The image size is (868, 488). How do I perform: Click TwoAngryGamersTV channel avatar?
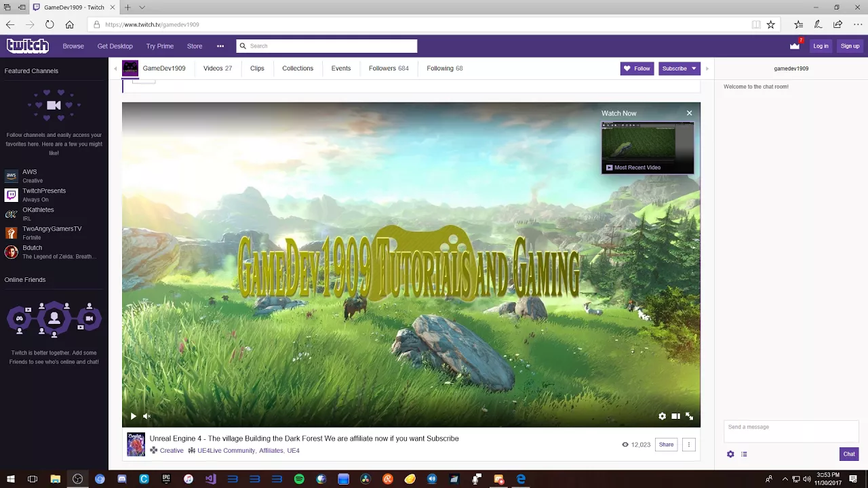(x=11, y=233)
